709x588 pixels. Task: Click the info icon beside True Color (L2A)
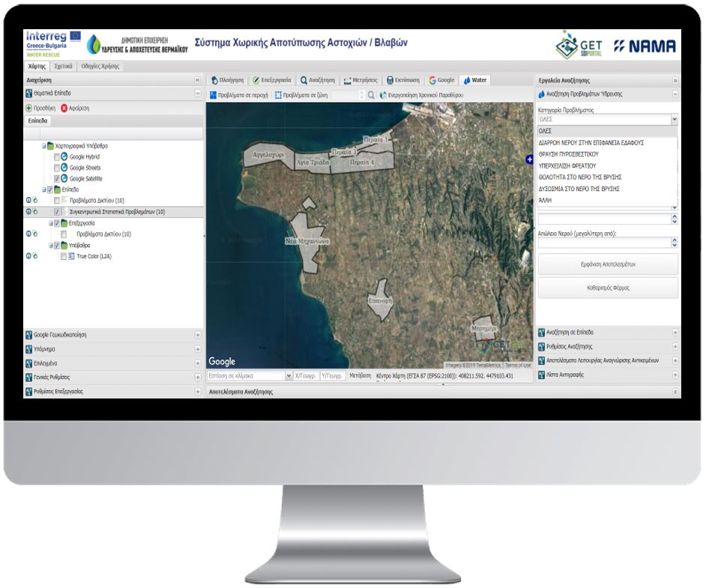tap(28, 256)
